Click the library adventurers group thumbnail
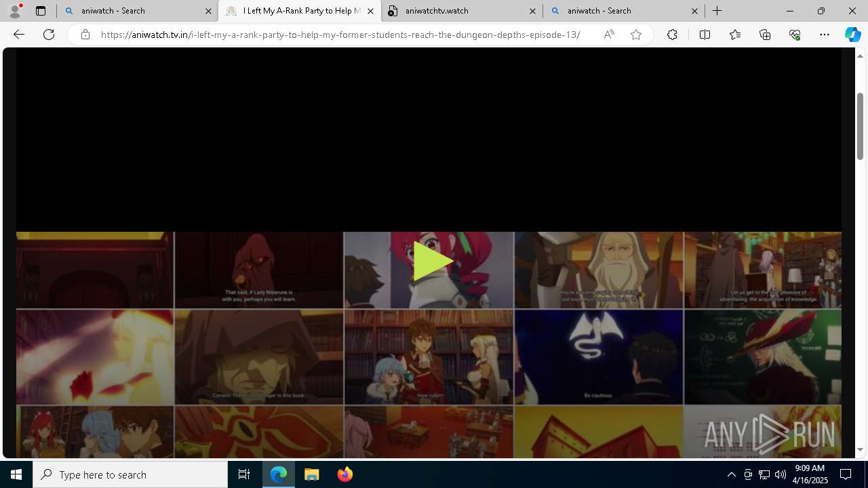The height and width of the screenshot is (488, 868). [763, 270]
